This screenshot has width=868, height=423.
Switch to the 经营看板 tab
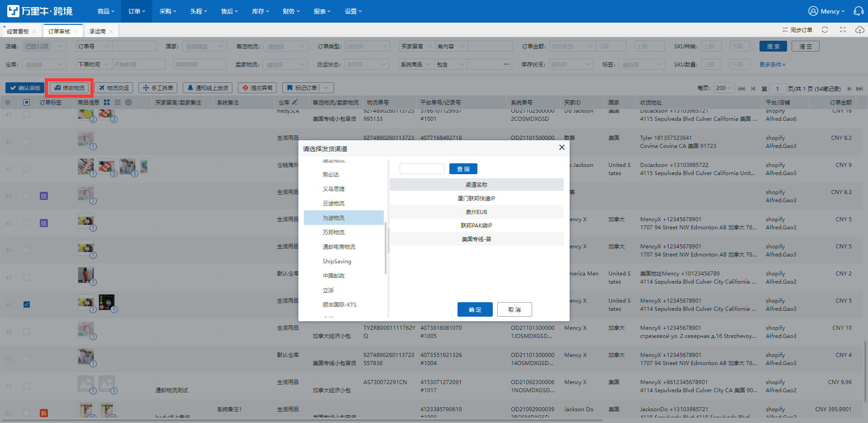tap(18, 31)
